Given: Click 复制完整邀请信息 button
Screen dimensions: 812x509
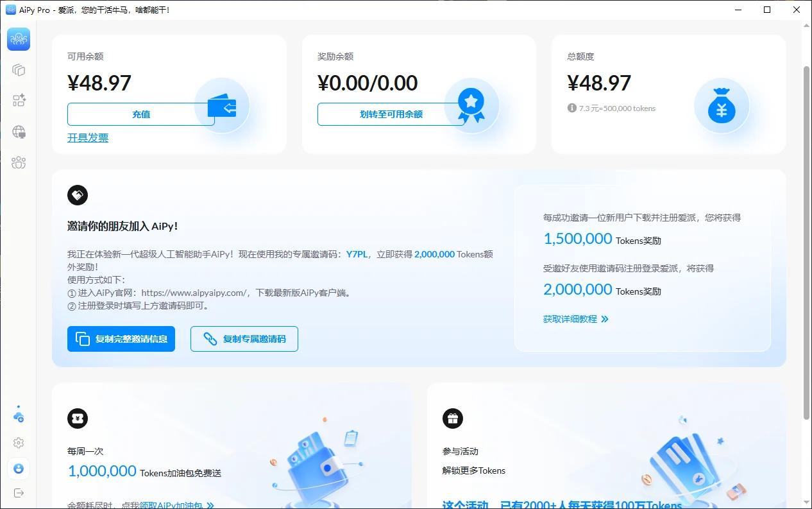Looking at the screenshot, I should point(121,339).
